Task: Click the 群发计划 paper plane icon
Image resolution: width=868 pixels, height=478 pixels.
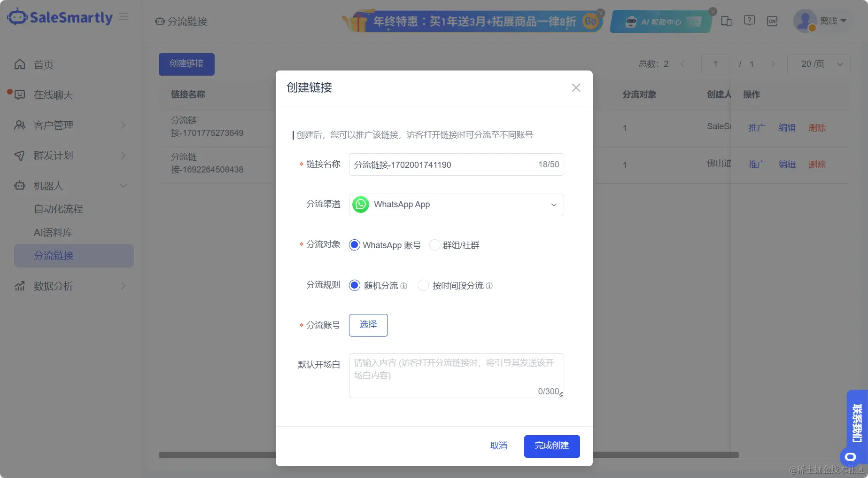Action: 20,156
